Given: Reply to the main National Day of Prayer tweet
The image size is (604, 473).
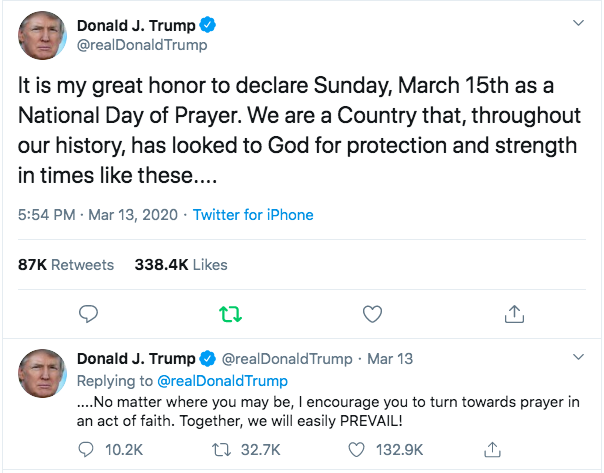Looking at the screenshot, I should (x=88, y=314).
